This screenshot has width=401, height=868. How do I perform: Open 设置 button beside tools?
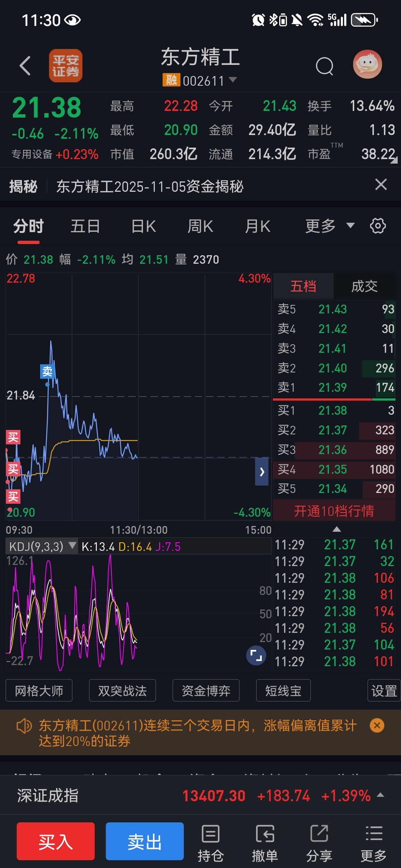coord(384,690)
